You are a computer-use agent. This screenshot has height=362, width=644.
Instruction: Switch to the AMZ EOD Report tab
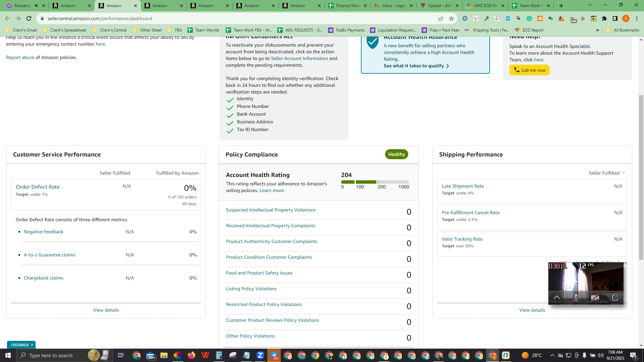pos(485,6)
